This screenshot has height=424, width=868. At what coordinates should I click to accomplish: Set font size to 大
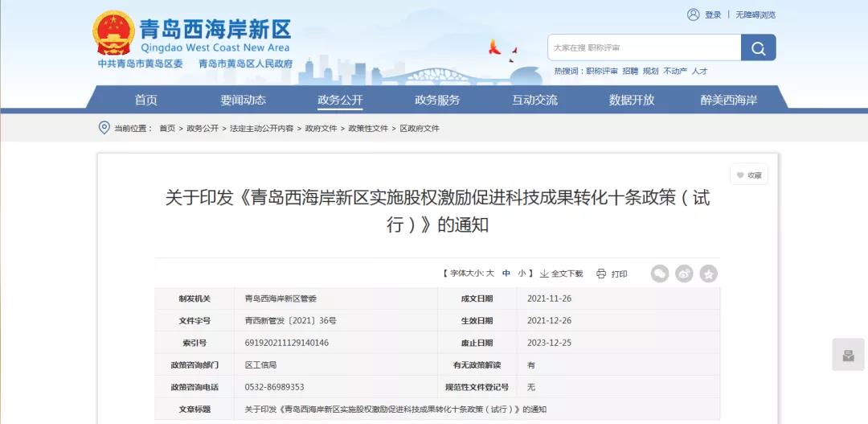click(x=489, y=274)
